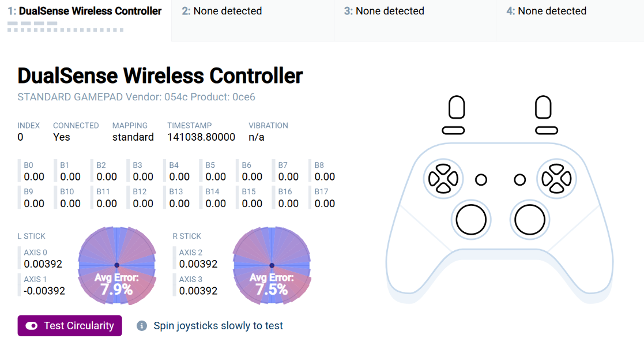Screen dimensions: 644x346
Task: Switch to controller slot 2 tab
Action: 253,12
